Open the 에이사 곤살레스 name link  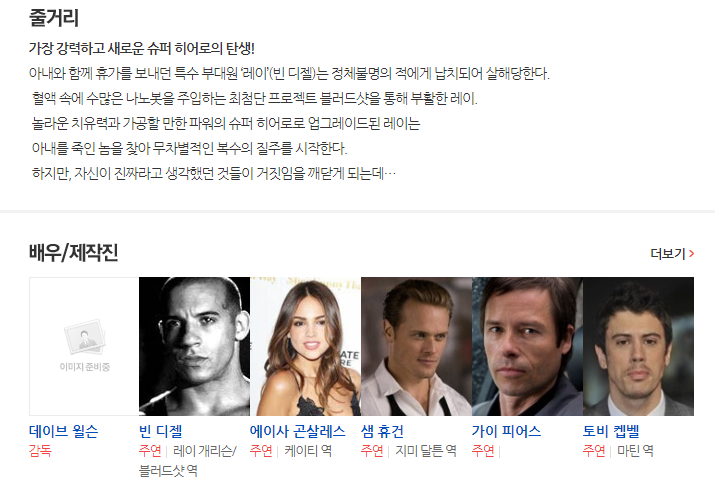click(x=298, y=431)
